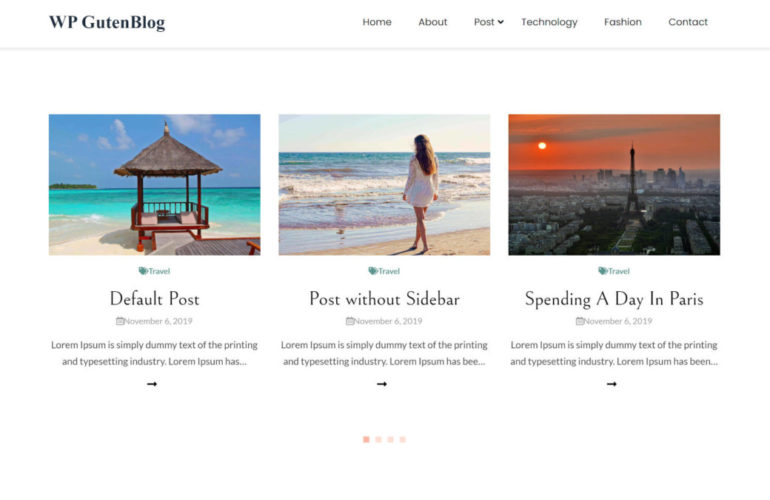Click the WP GutenBlog site title
770x500 pixels.
pyautogui.click(x=107, y=23)
